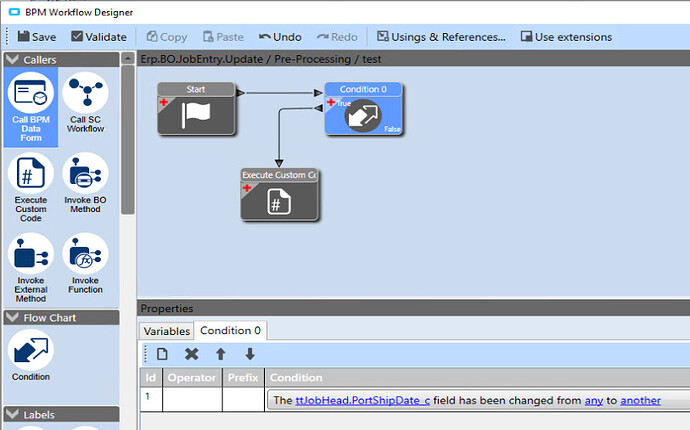Click the Redo toolbar button
Image resolution: width=690 pixels, height=430 pixels.
[337, 37]
